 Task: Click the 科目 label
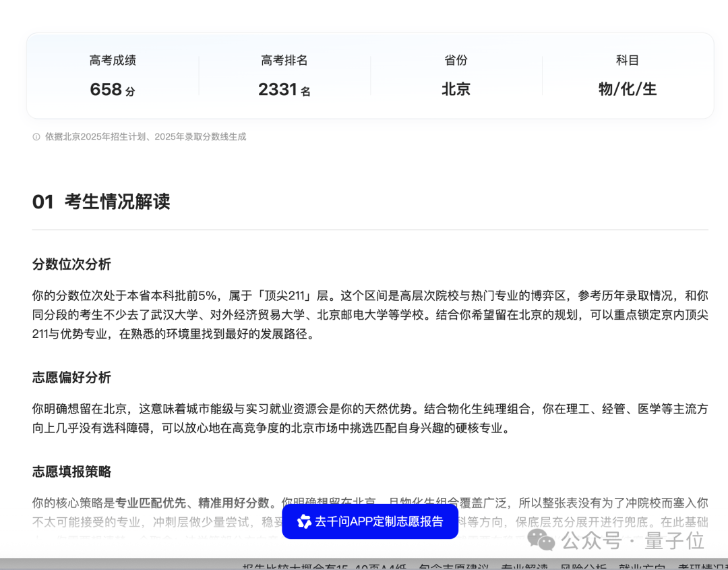(x=628, y=61)
